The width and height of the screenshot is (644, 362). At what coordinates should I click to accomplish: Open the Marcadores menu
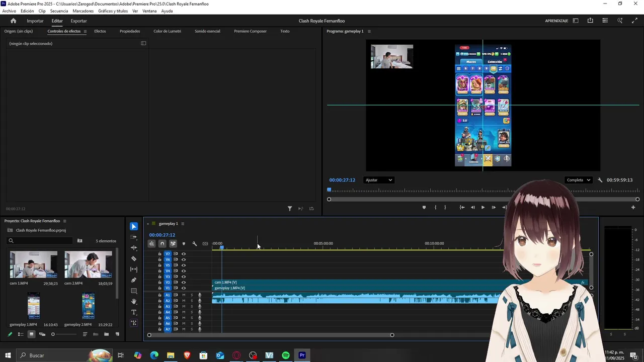click(x=83, y=11)
